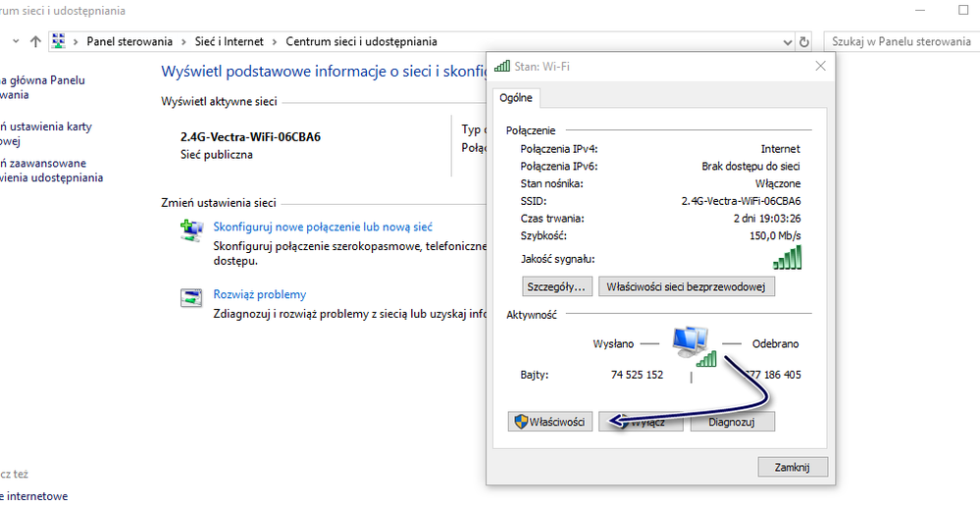Open Właściwości sieci bezprzewodowej

point(687,286)
